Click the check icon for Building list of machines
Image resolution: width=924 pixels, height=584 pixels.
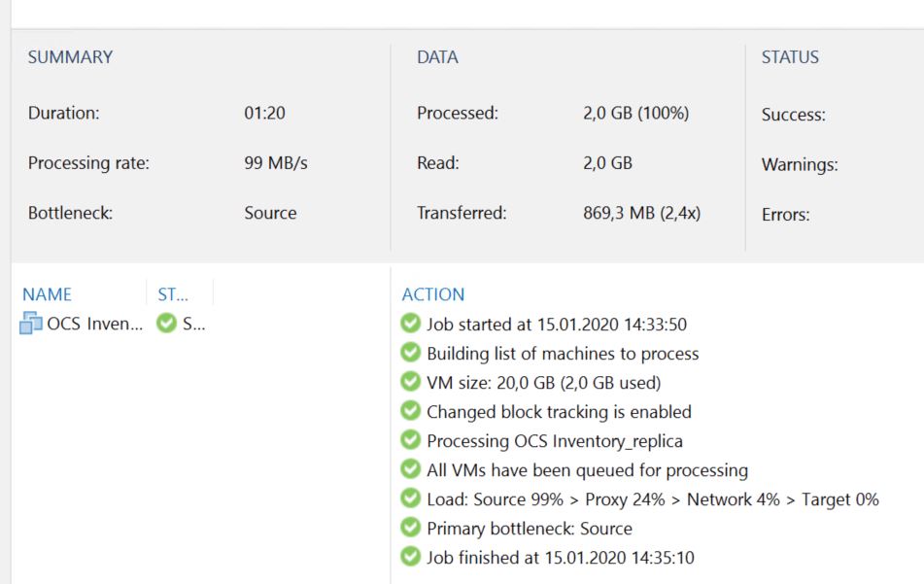click(x=411, y=353)
